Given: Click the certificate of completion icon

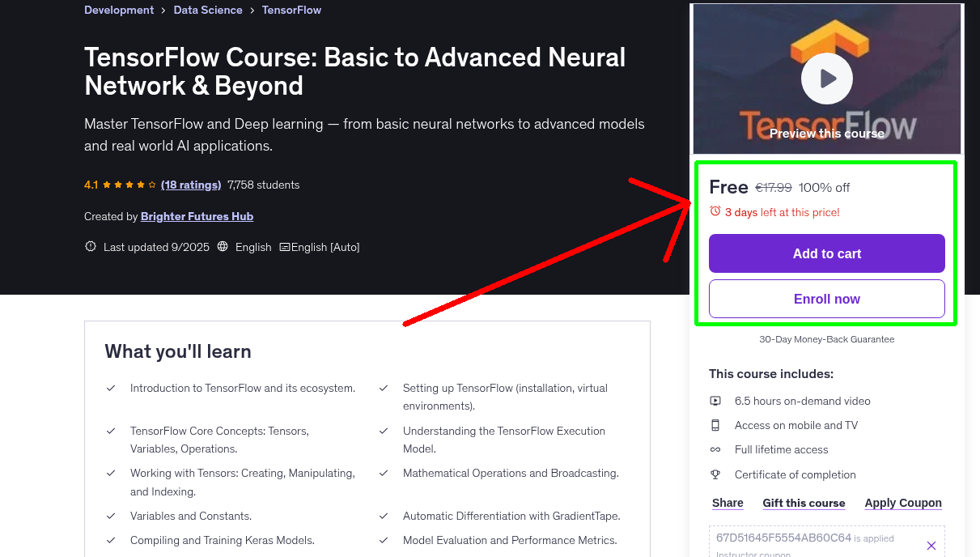Looking at the screenshot, I should pyautogui.click(x=715, y=474).
